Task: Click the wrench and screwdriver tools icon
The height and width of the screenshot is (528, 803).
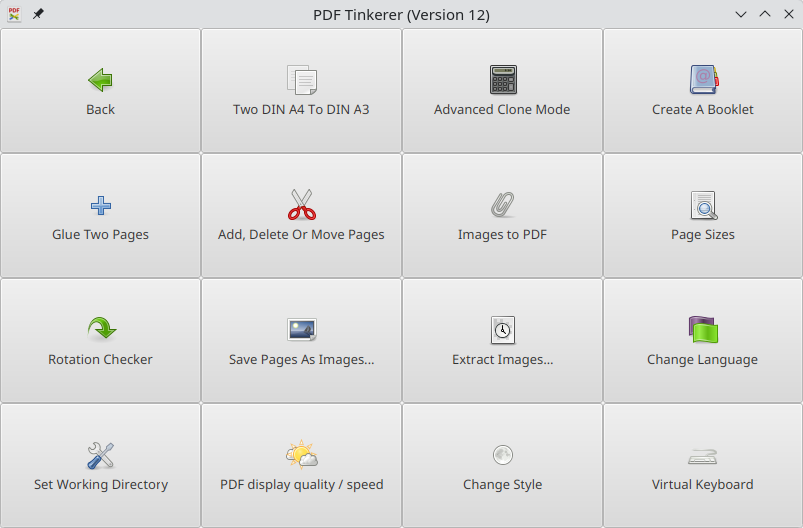Action: click(100, 455)
